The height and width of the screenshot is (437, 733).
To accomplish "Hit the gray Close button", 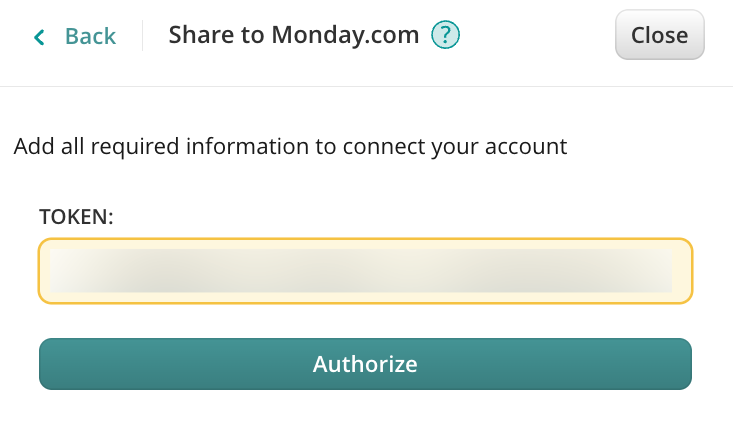I will [659, 36].
